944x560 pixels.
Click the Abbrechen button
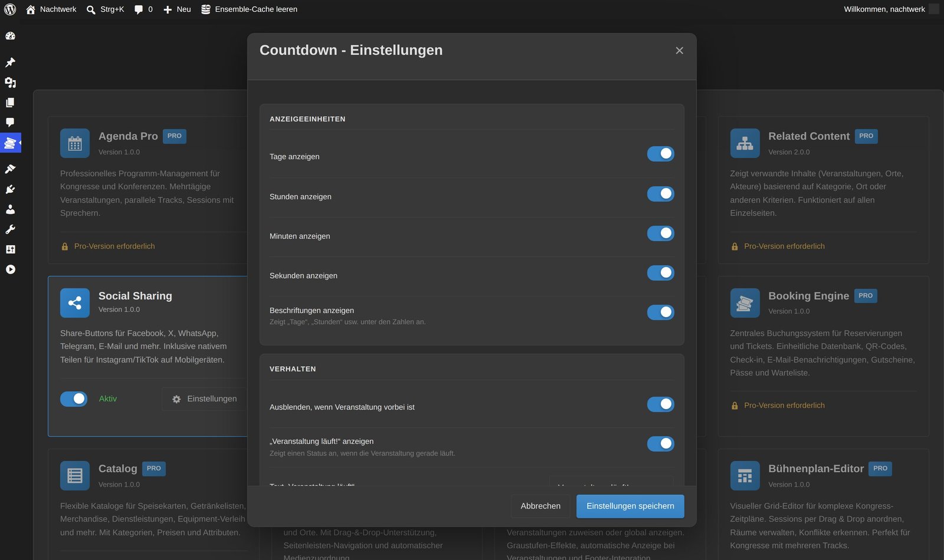540,506
